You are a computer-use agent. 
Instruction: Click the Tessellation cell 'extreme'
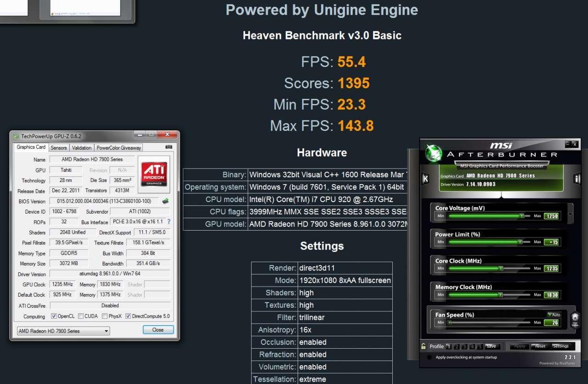click(x=345, y=379)
